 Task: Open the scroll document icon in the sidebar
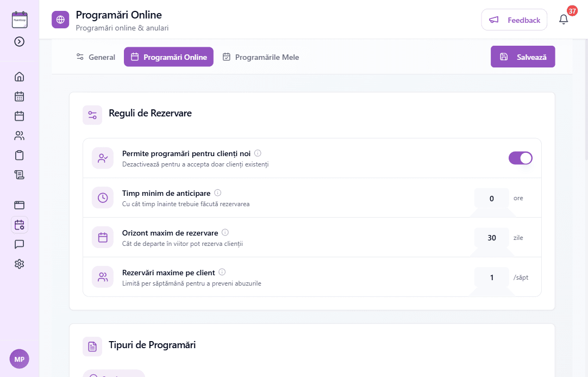19,175
